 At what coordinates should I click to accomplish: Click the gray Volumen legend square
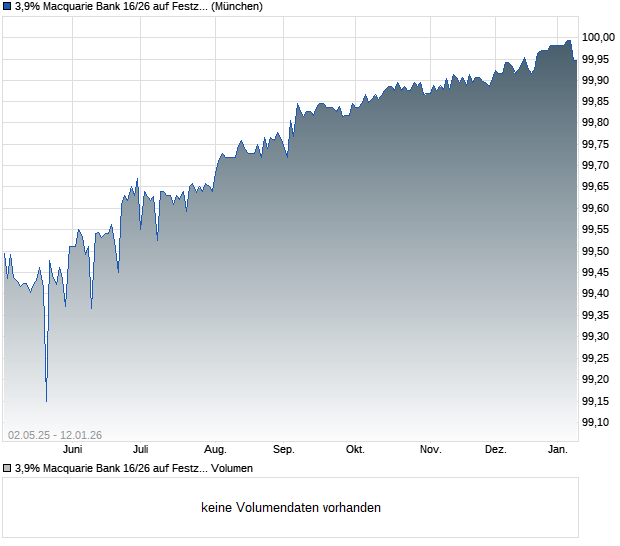7,468
